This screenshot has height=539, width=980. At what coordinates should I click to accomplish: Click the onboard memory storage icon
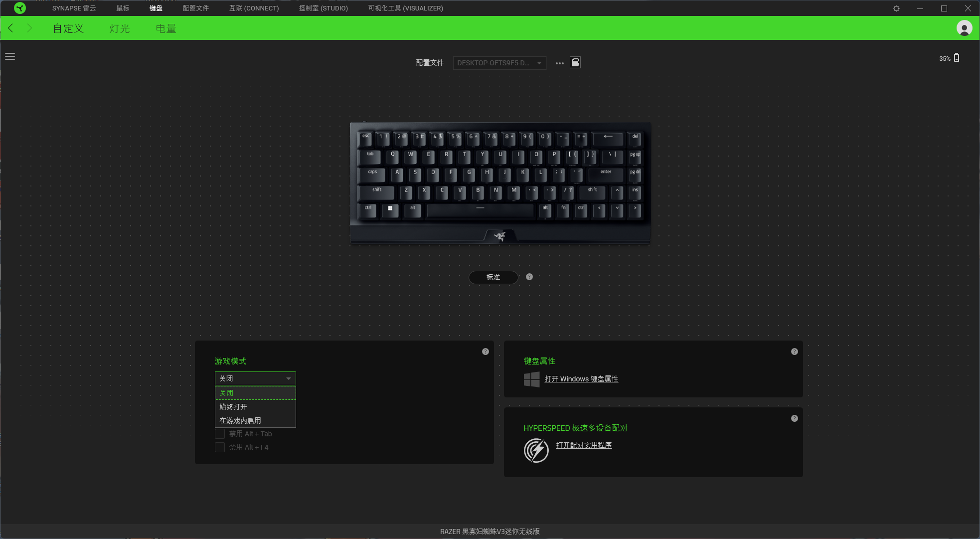click(x=575, y=62)
